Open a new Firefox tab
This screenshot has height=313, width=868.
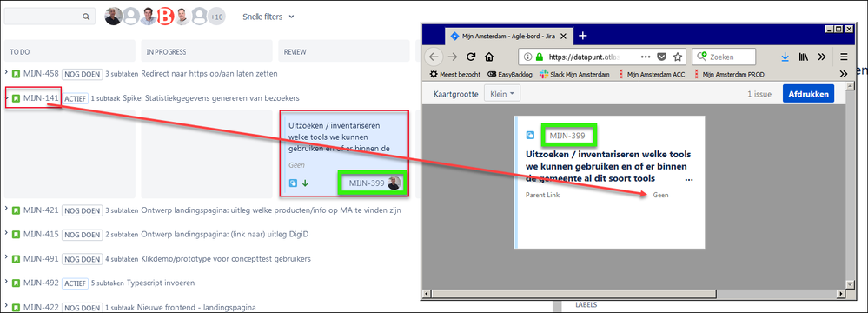582,36
